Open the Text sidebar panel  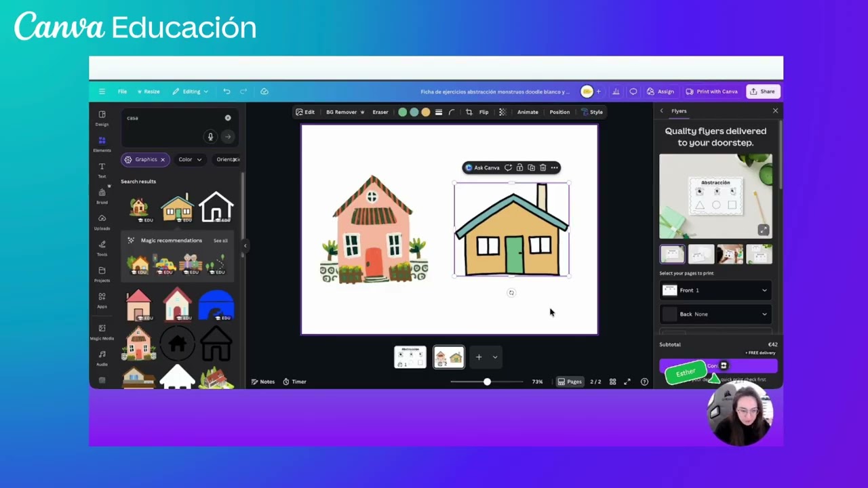(x=102, y=170)
